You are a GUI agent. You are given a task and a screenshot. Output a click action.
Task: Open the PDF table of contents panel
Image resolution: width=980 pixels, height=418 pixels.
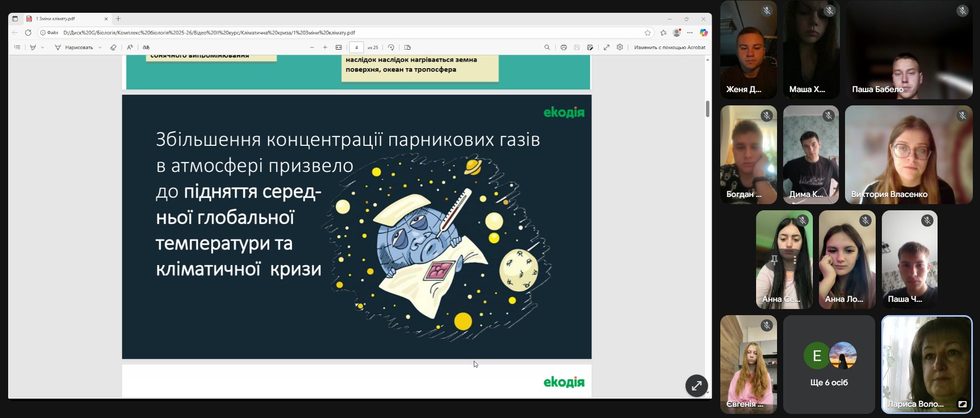tap(17, 47)
